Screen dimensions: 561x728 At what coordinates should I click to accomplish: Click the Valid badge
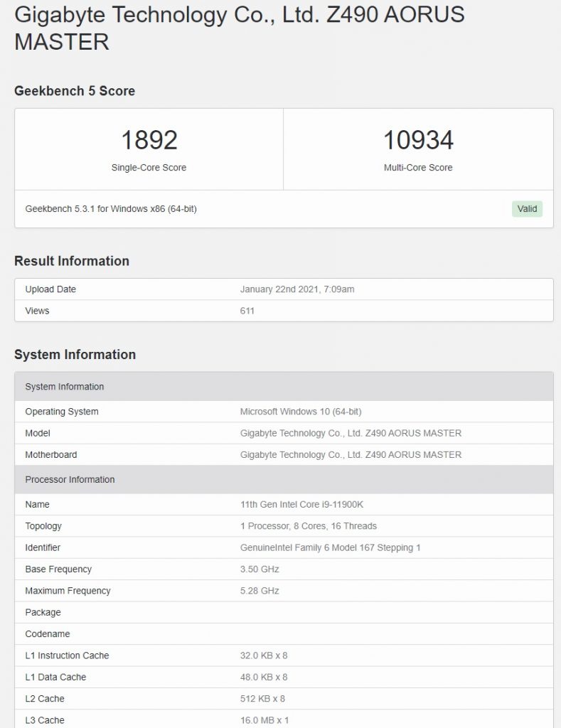527,209
